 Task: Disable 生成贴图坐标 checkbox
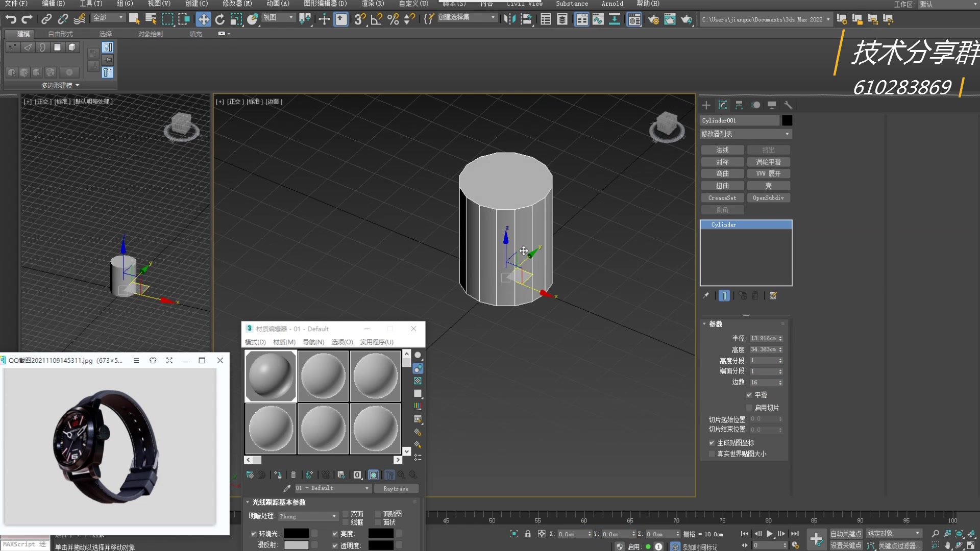(712, 443)
